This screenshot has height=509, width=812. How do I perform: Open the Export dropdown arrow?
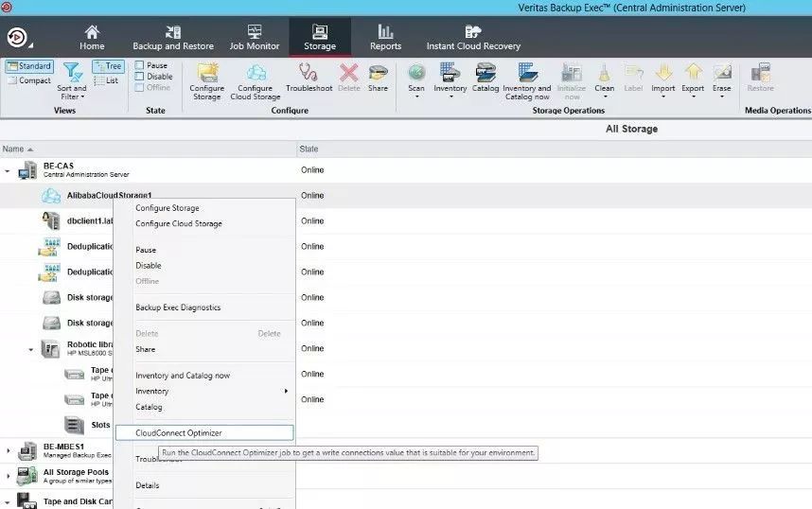693,97
